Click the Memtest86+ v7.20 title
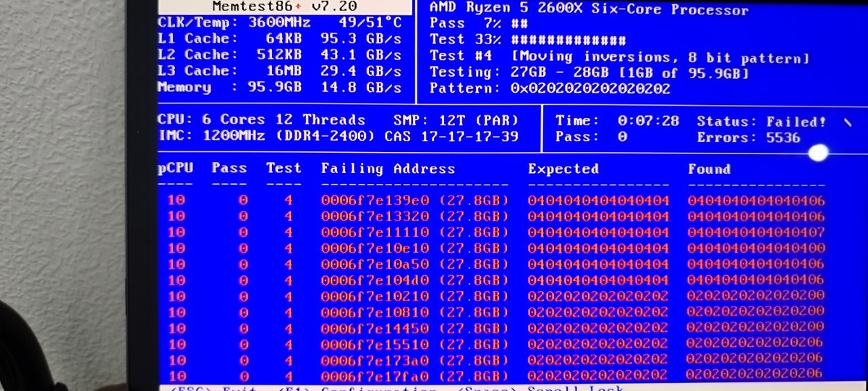Image resolution: width=868 pixels, height=391 pixels. (x=285, y=7)
